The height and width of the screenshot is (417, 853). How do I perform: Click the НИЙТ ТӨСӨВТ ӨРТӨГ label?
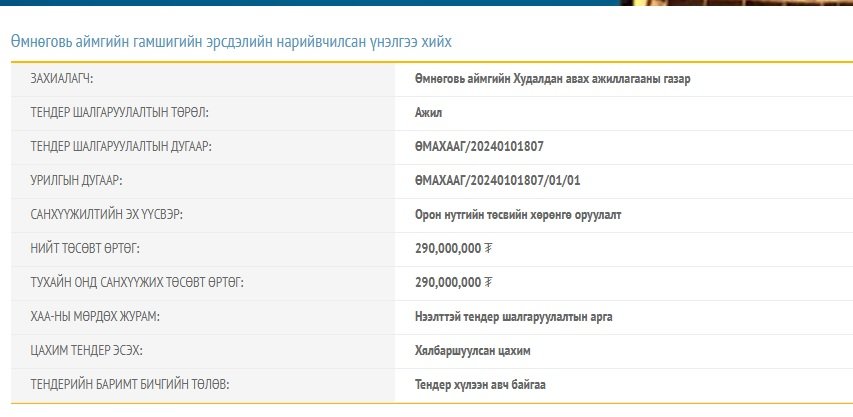click(x=85, y=248)
